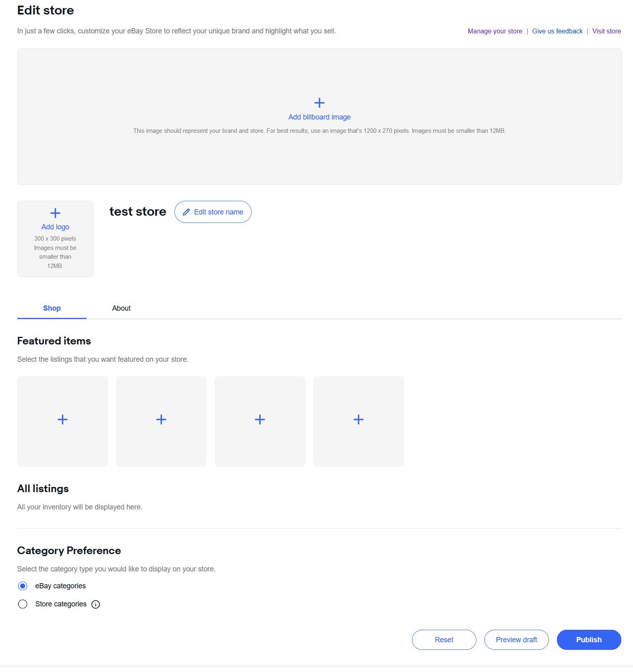
Task: Click the Add logo plus icon
Action: pyautogui.click(x=55, y=213)
